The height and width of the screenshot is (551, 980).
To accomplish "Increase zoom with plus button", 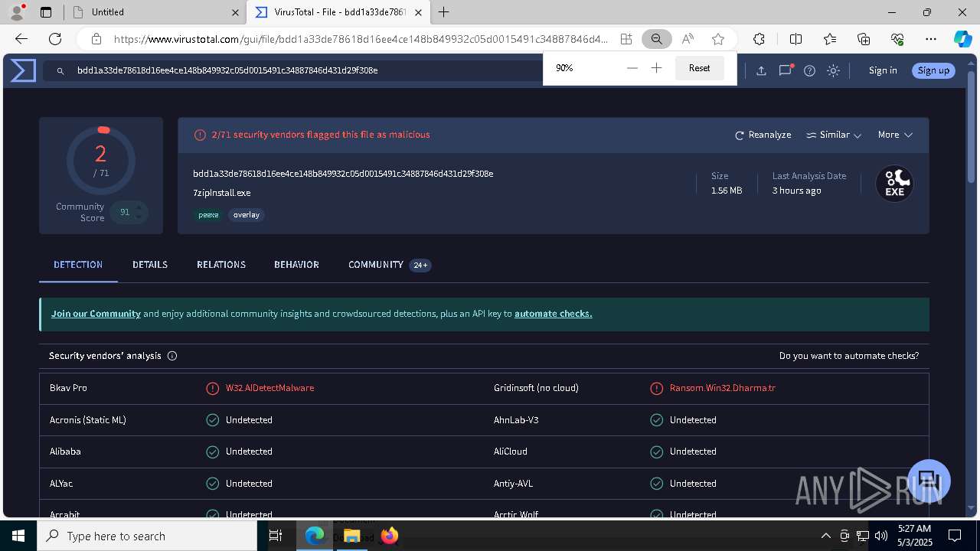I will [x=656, y=68].
